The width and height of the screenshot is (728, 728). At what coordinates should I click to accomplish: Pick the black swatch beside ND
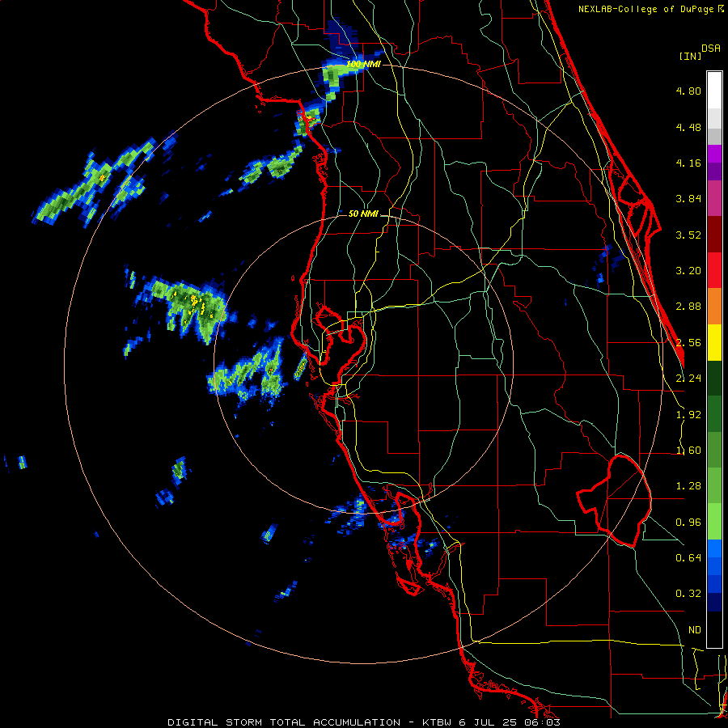coord(714,629)
